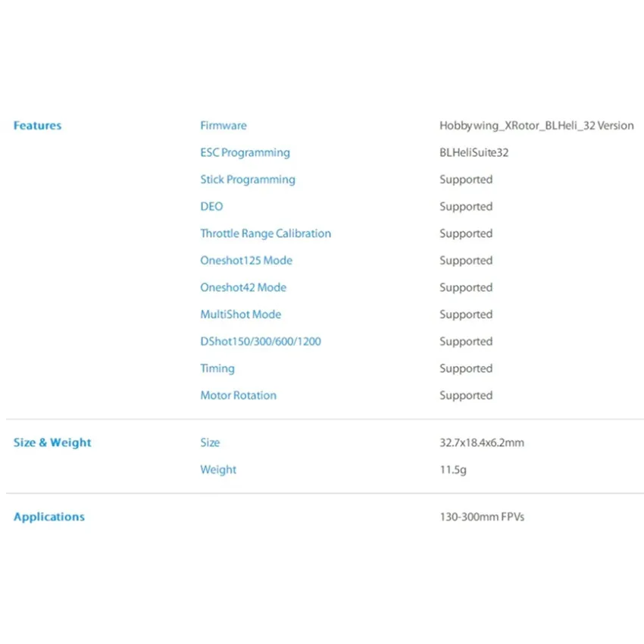Select the BLHeliSuite32 value text

(474, 153)
